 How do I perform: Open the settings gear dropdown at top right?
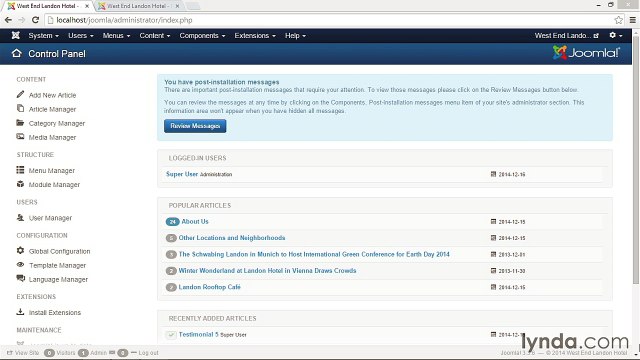coord(616,36)
